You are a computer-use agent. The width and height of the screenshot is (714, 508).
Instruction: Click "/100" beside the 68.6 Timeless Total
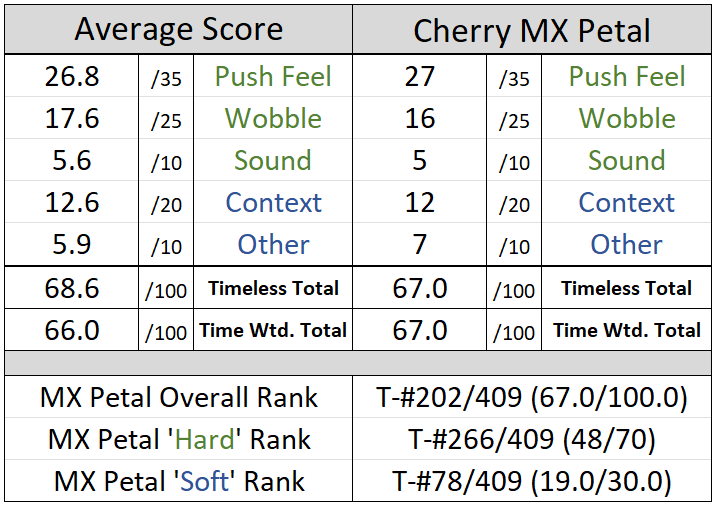[166, 290]
